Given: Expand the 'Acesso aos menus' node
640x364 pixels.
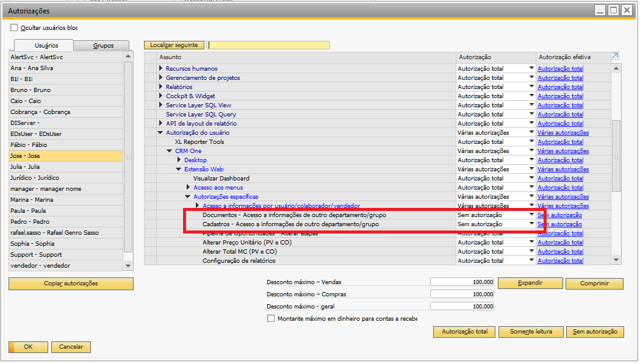Looking at the screenshot, I should (189, 188).
